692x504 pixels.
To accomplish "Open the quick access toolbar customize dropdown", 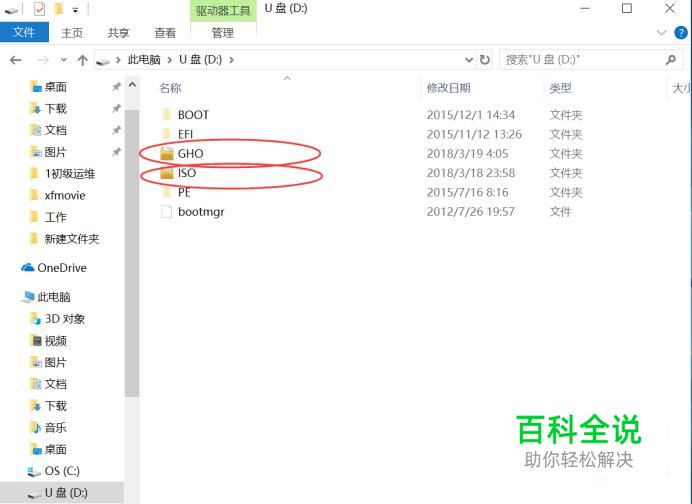I will [x=75, y=9].
